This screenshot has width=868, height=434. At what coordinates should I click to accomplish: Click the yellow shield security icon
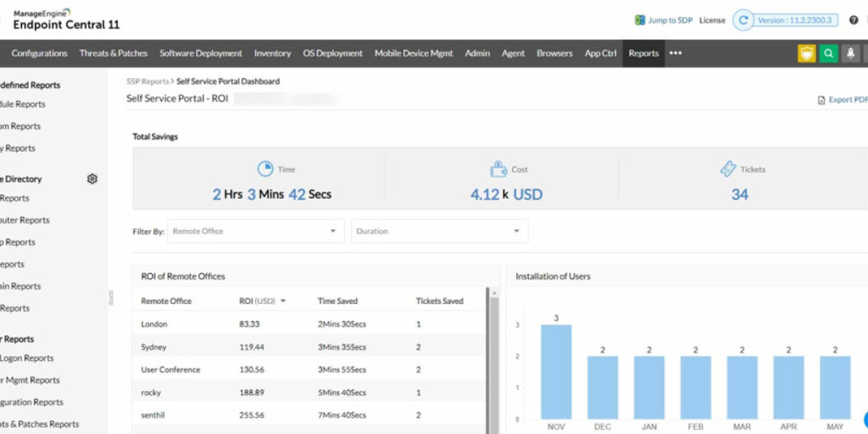coord(807,54)
